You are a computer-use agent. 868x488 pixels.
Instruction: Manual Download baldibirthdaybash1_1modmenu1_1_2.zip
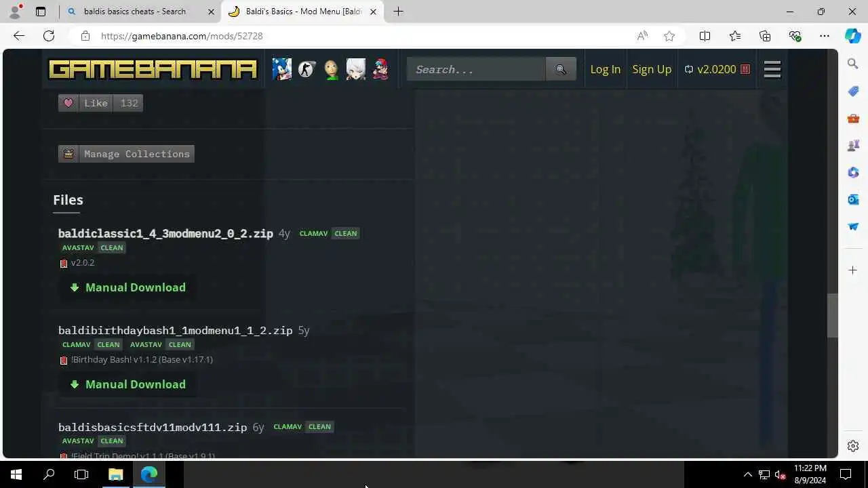pyautogui.click(x=127, y=384)
